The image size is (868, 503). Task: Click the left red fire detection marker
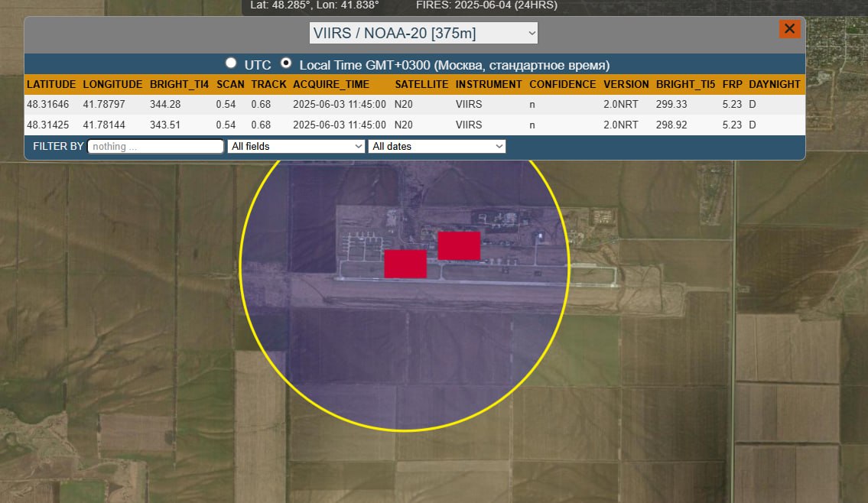[x=405, y=264]
